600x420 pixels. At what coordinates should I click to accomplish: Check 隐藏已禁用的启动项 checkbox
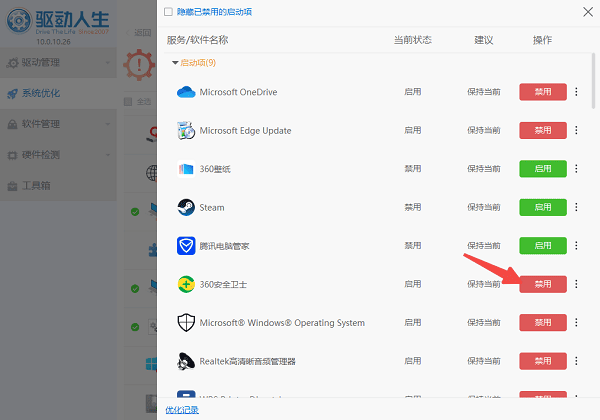(x=168, y=12)
